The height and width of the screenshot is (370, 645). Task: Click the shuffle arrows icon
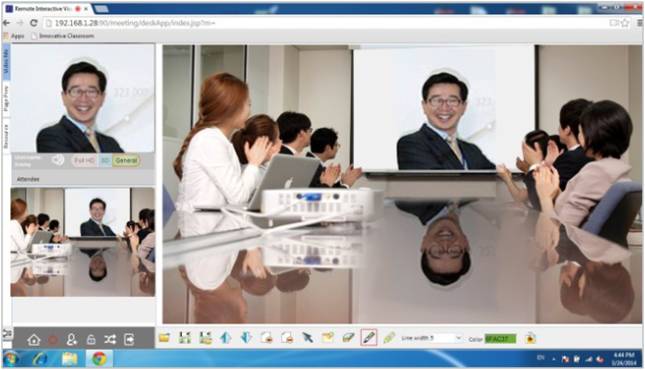[x=110, y=340]
